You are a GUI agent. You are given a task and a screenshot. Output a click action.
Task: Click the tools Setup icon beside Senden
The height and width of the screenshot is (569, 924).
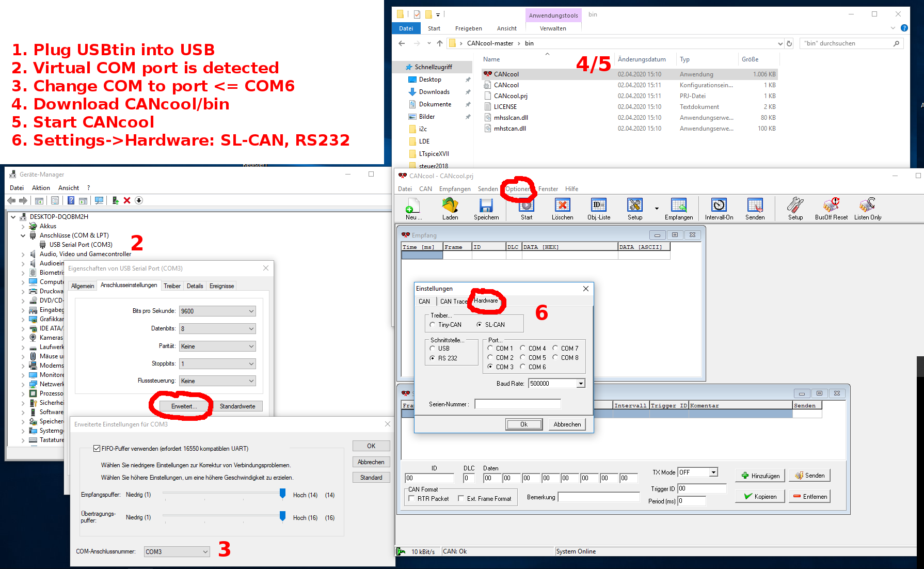click(x=795, y=209)
